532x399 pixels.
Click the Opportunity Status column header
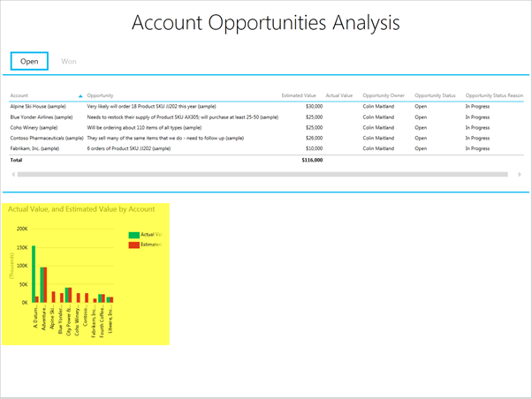[434, 95]
